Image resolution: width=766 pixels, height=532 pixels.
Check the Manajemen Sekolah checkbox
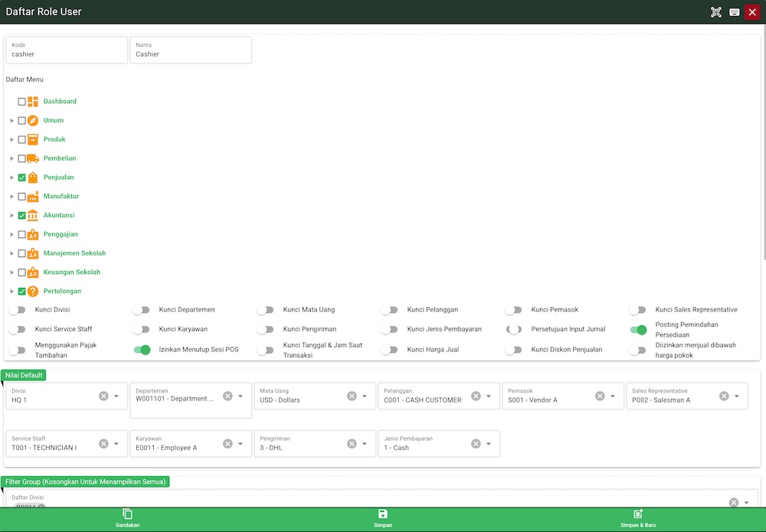click(21, 253)
